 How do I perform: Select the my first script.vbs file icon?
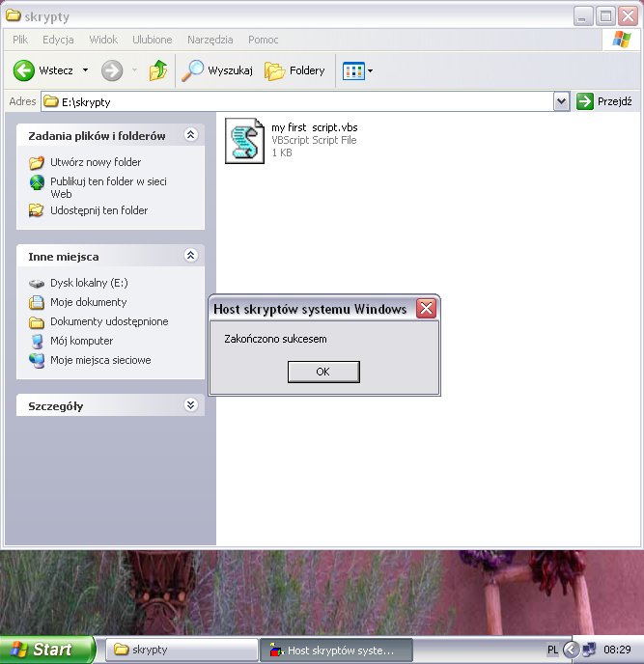click(244, 141)
